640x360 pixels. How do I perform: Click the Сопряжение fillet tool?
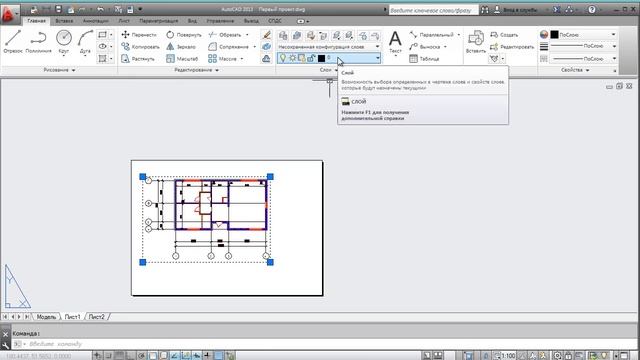coord(229,47)
